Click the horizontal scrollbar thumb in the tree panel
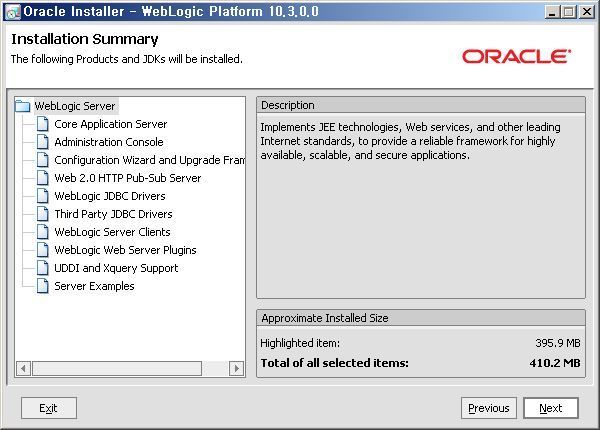This screenshot has width=600, height=430. 117,368
